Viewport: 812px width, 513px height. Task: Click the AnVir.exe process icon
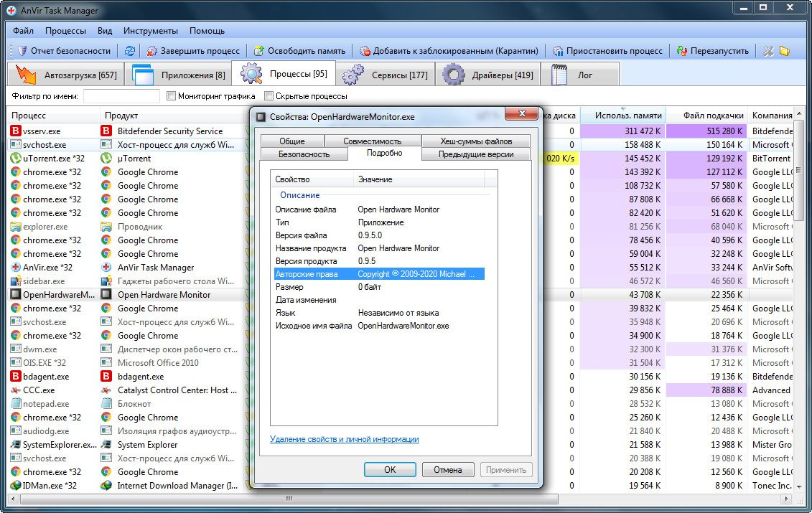click(16, 268)
